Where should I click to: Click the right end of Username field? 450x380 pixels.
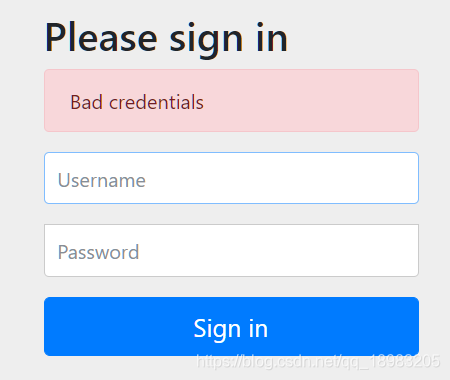click(x=410, y=178)
